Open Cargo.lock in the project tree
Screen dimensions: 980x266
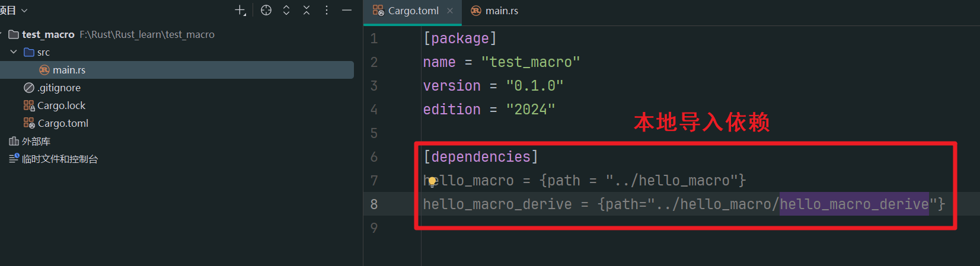coord(61,105)
